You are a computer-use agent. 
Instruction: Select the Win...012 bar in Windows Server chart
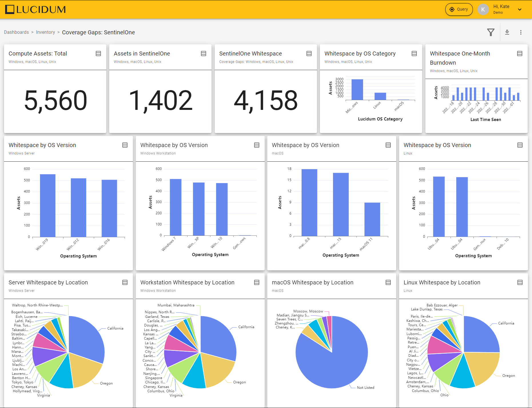79,207
